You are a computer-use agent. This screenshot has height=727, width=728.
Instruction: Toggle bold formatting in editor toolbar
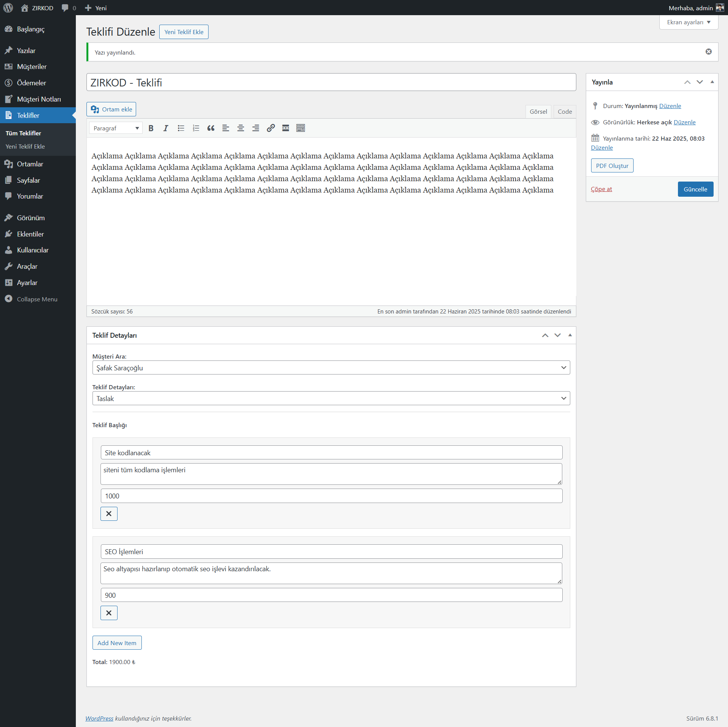[151, 128]
